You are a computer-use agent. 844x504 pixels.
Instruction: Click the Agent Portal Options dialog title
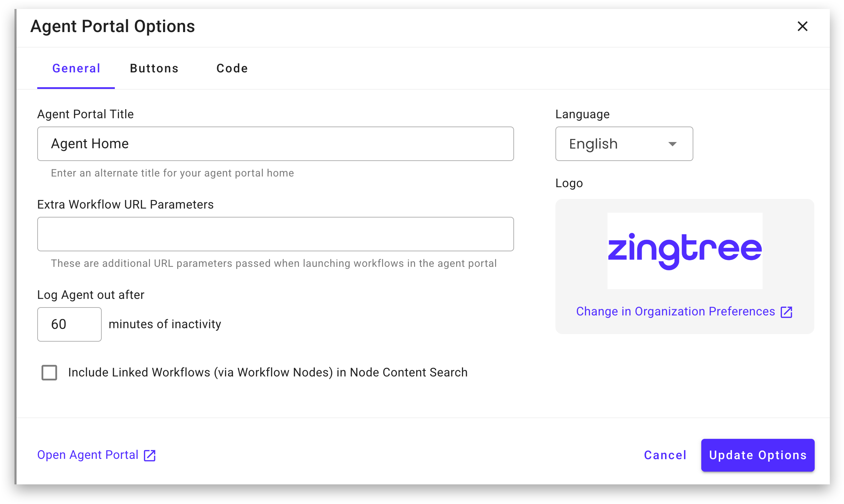click(x=113, y=27)
